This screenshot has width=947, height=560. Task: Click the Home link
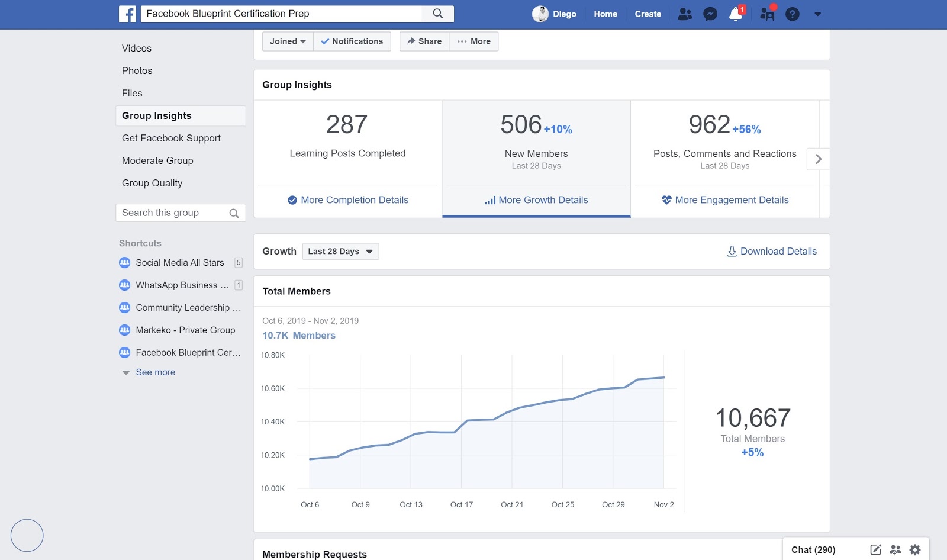pyautogui.click(x=605, y=14)
